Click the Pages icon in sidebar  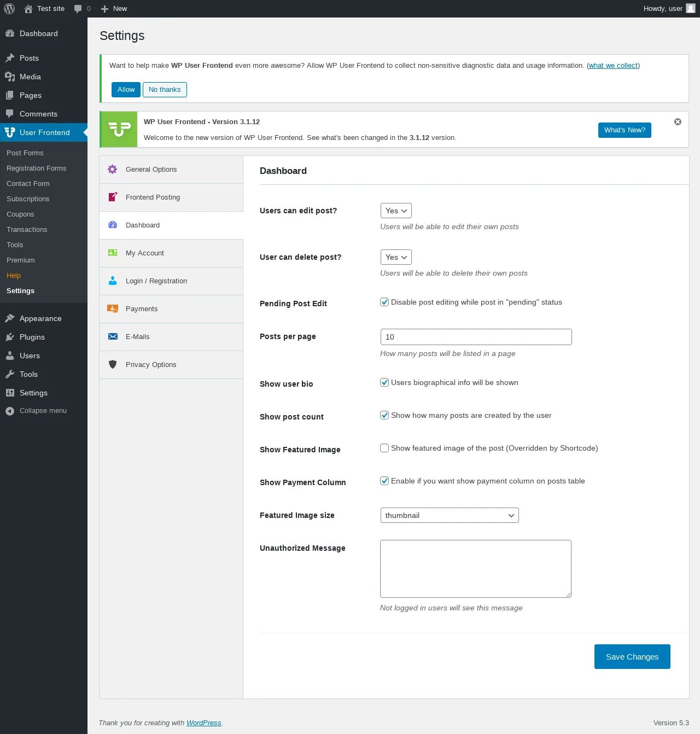(x=10, y=95)
